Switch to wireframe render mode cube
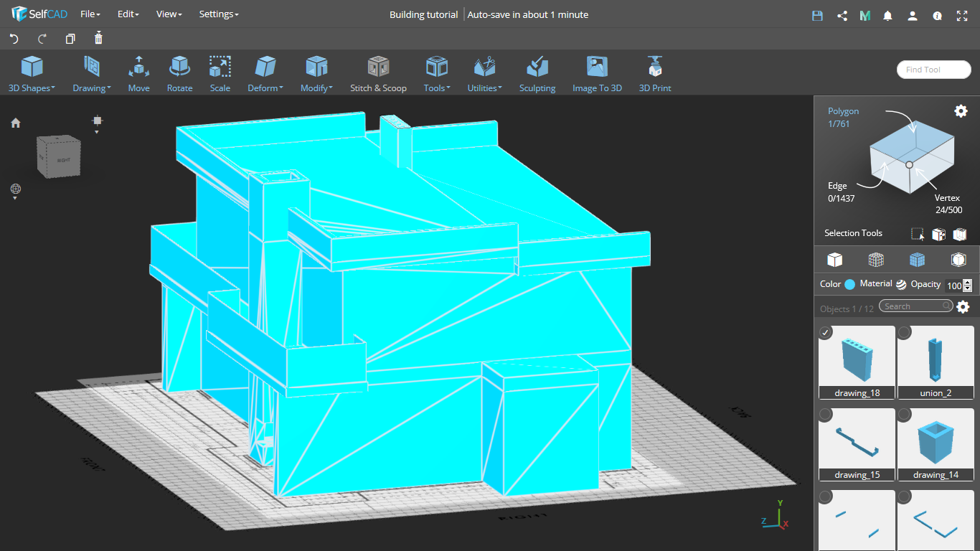 pos(875,260)
